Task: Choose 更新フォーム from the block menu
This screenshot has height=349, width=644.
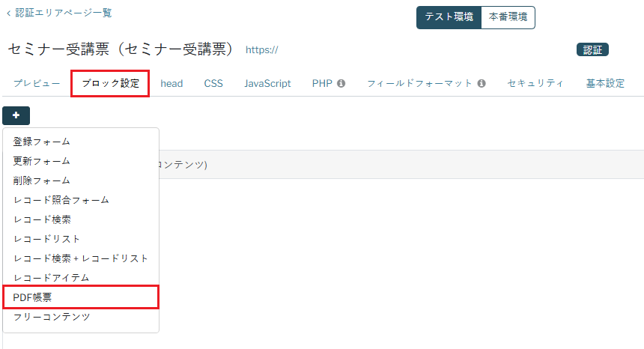Action: 42,161
